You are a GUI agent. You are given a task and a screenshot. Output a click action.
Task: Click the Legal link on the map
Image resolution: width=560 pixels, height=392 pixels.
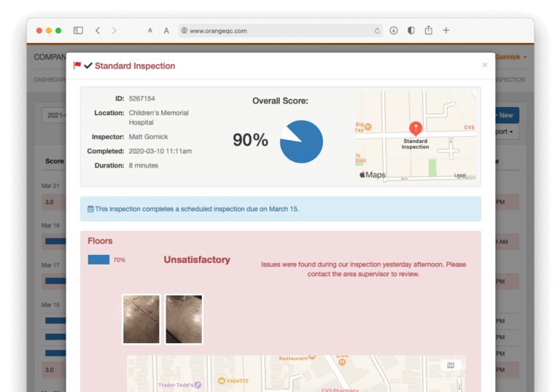point(460,175)
